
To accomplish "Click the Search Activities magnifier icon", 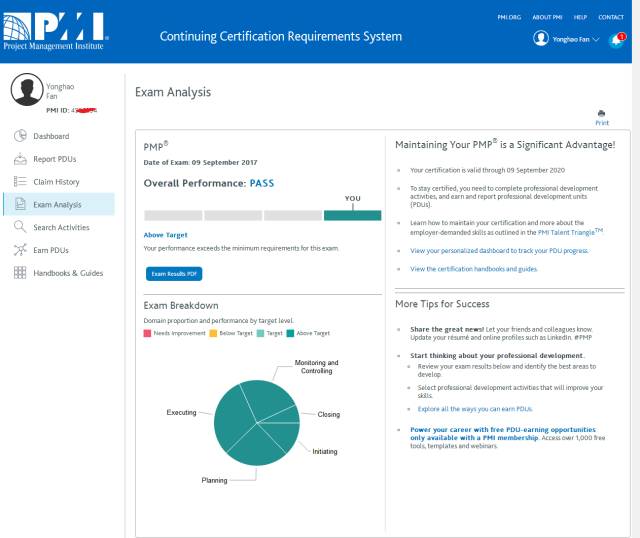I will pyautogui.click(x=20, y=228).
